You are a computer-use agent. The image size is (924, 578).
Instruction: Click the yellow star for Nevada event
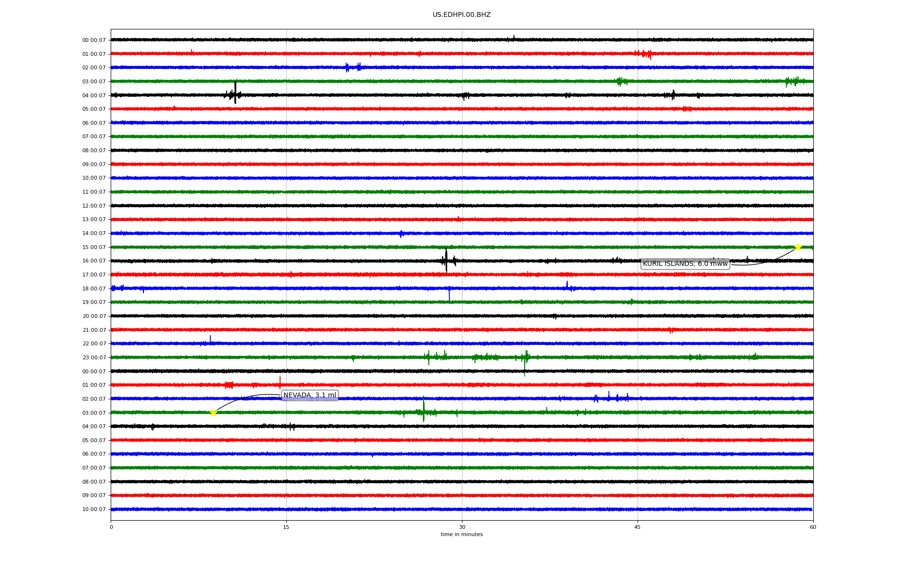pos(213,413)
